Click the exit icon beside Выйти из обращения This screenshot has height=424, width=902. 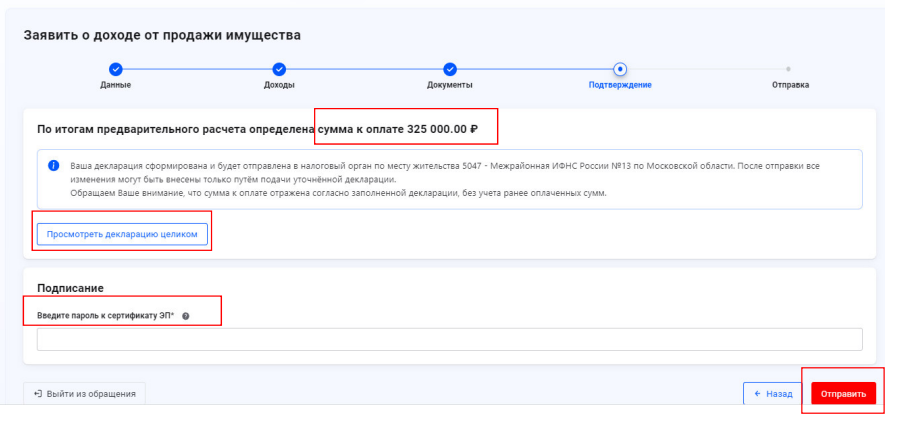point(38,393)
